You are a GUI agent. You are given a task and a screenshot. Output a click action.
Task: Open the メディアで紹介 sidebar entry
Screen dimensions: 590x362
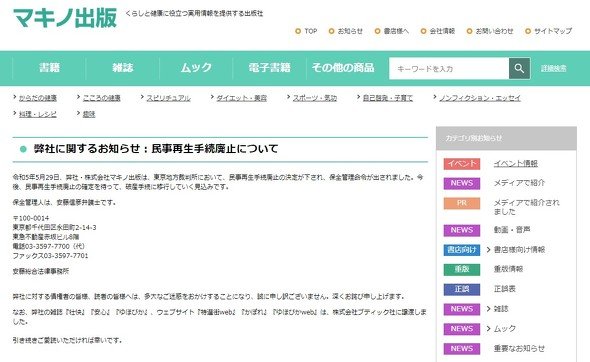pos(519,183)
